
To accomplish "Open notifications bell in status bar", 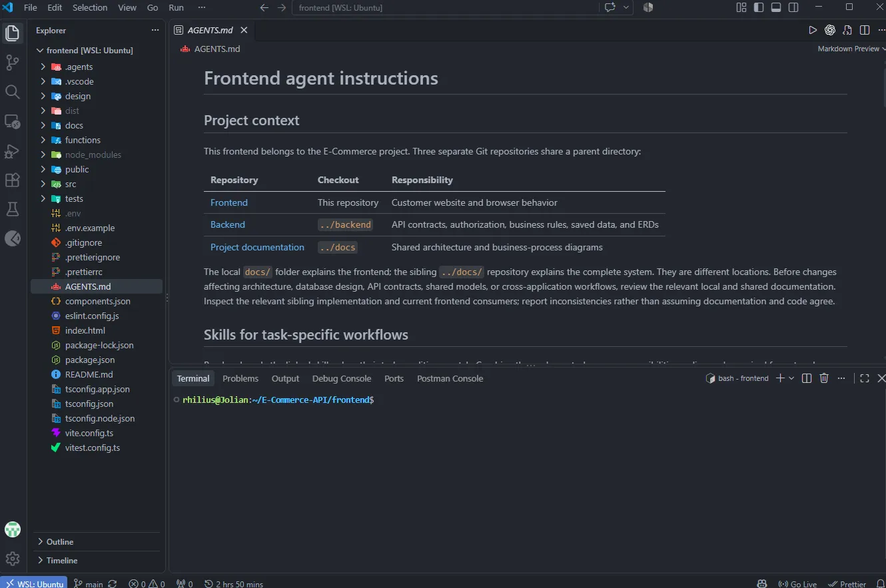I will [880, 584].
